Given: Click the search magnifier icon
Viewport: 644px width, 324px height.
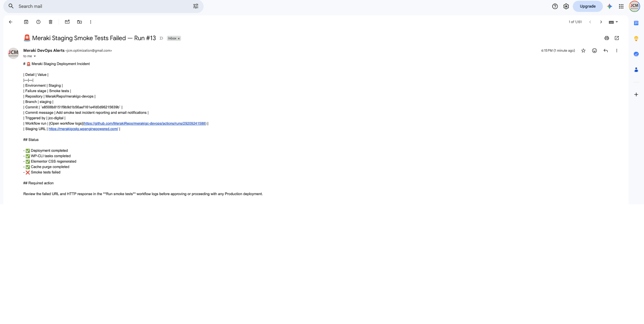Looking at the screenshot, I should click(11, 6).
